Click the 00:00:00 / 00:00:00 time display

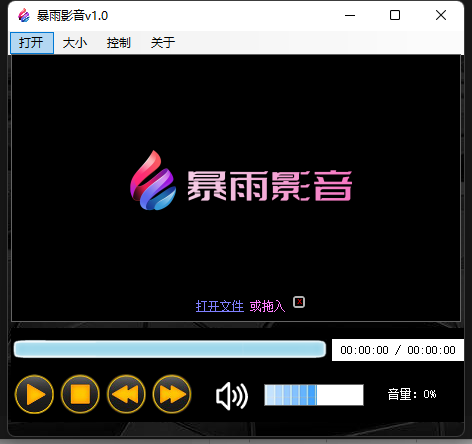coord(398,350)
